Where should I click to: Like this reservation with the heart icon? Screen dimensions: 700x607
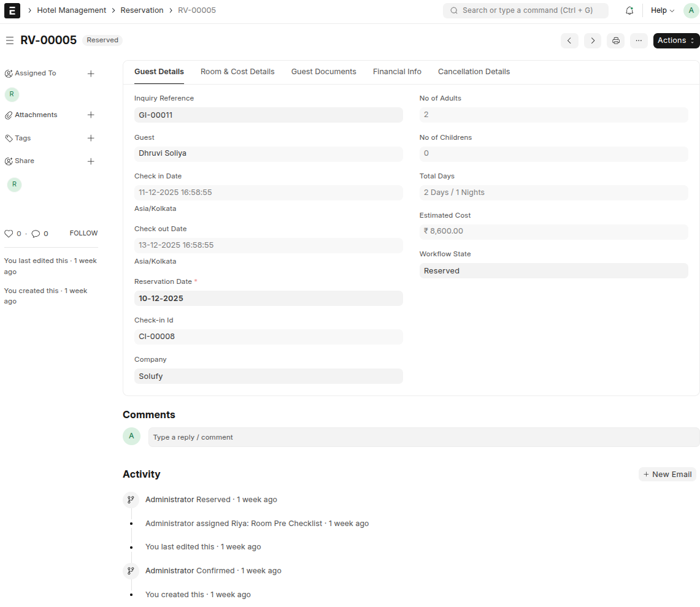(x=8, y=234)
